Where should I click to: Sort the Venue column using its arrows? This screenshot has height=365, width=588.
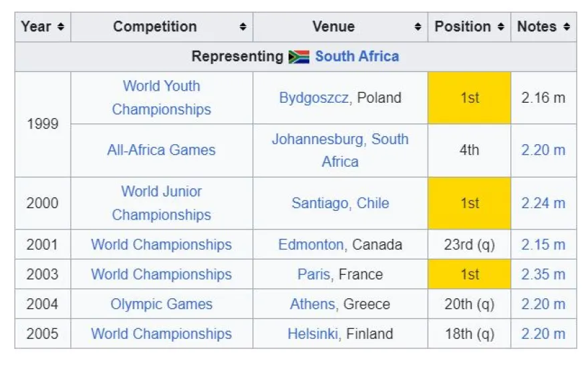[418, 27]
